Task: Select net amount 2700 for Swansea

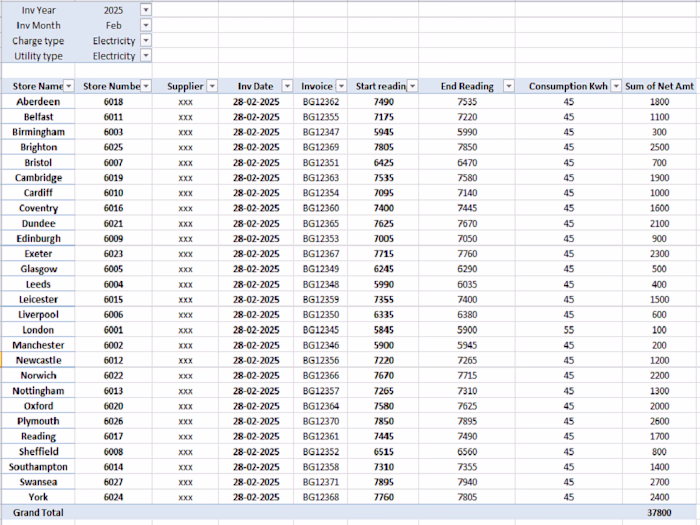Action: [x=659, y=482]
